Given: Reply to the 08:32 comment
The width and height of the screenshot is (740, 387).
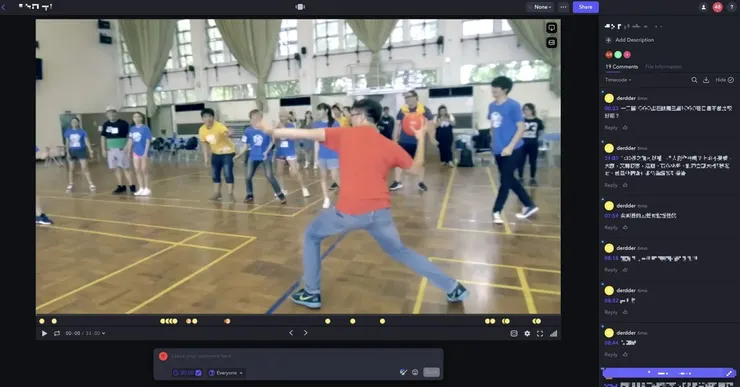Looking at the screenshot, I should coord(611,312).
